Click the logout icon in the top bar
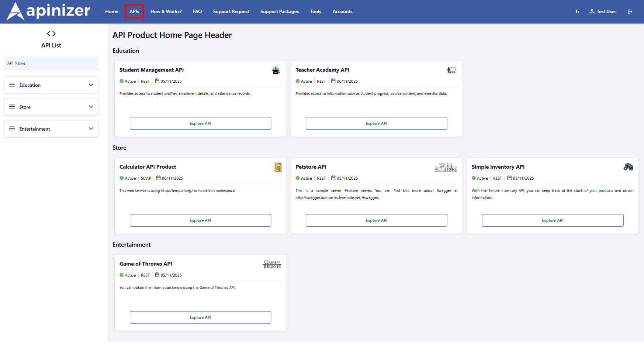The height and width of the screenshot is (344, 644). click(x=630, y=11)
